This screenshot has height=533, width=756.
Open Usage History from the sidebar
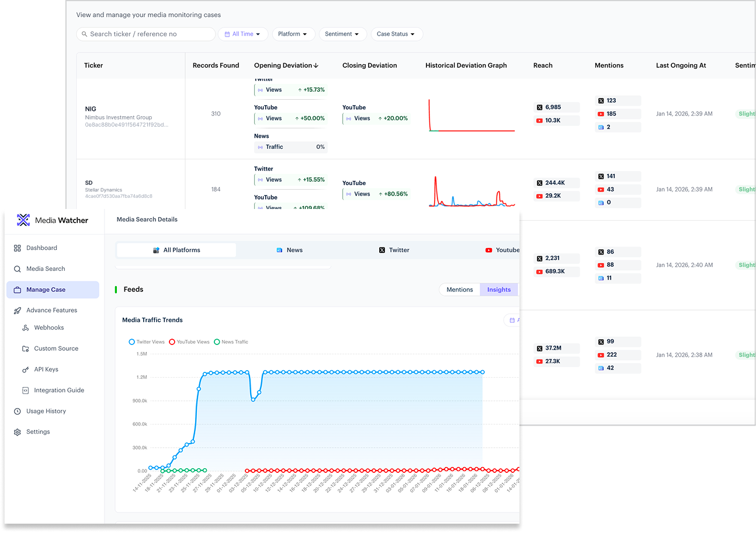pyautogui.click(x=46, y=412)
